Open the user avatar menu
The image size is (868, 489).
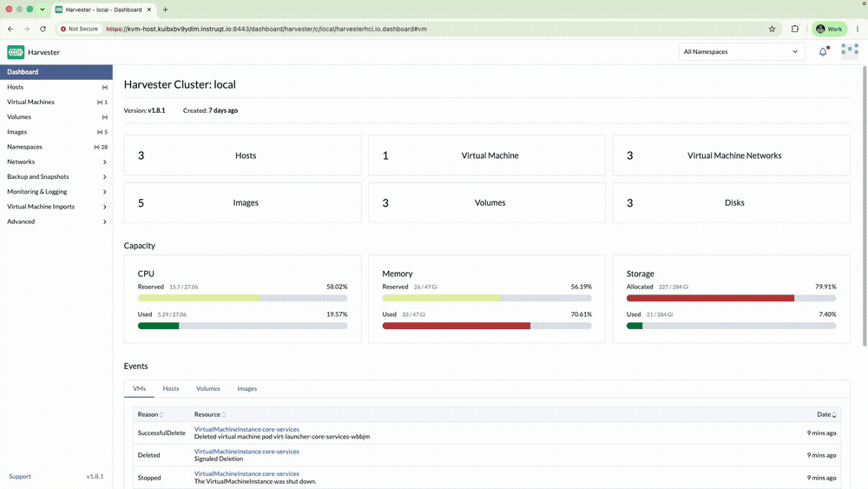850,51
